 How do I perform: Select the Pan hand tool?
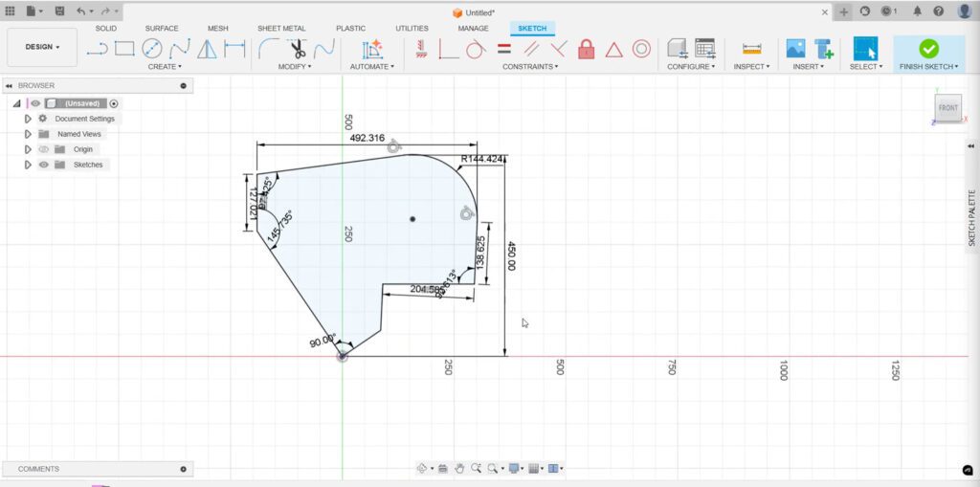point(459,469)
